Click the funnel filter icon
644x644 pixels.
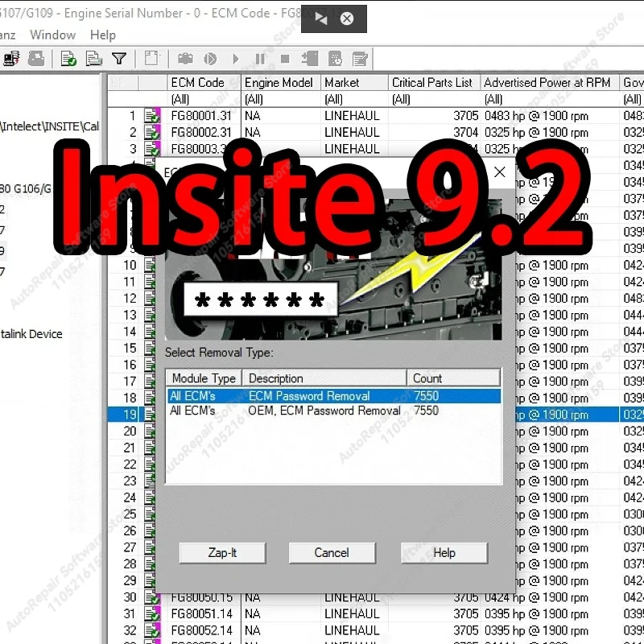pos(119,59)
